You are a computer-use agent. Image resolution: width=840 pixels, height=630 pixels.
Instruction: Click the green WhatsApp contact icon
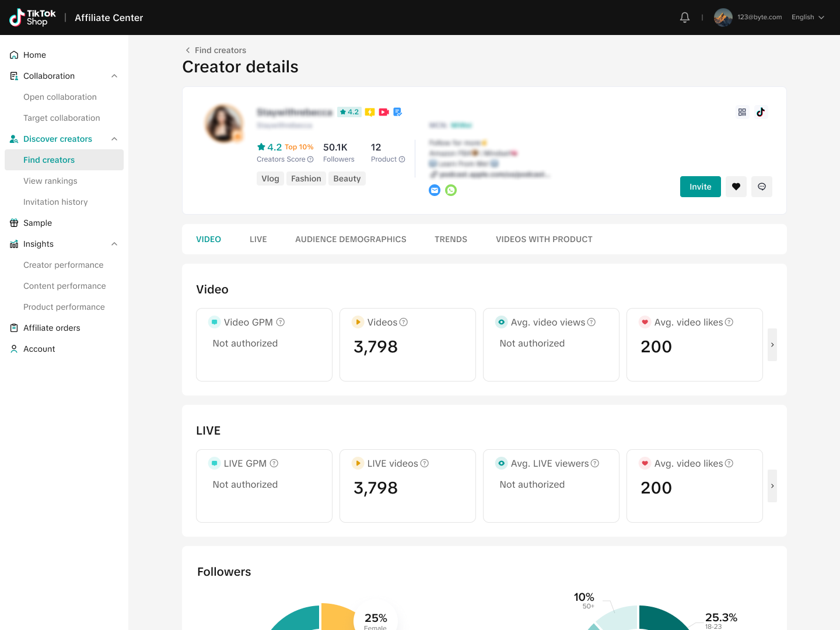click(x=451, y=190)
